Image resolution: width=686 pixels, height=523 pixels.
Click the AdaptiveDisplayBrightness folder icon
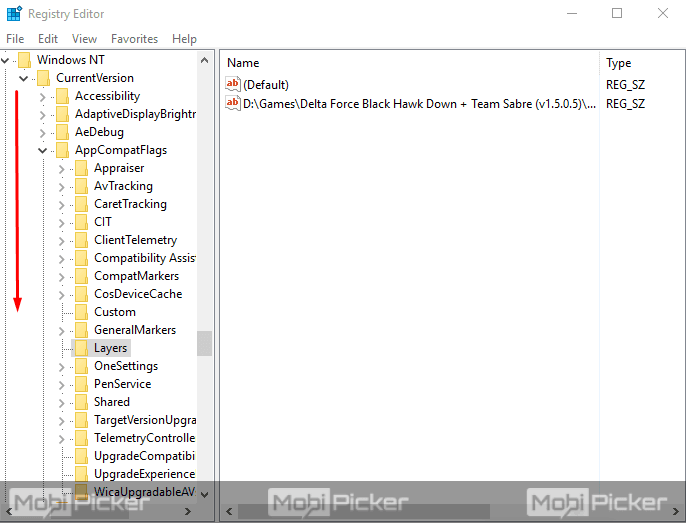(63, 114)
